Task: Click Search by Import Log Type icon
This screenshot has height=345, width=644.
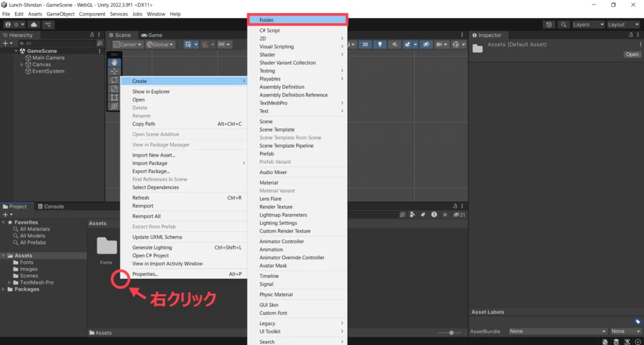Action: coord(433,215)
